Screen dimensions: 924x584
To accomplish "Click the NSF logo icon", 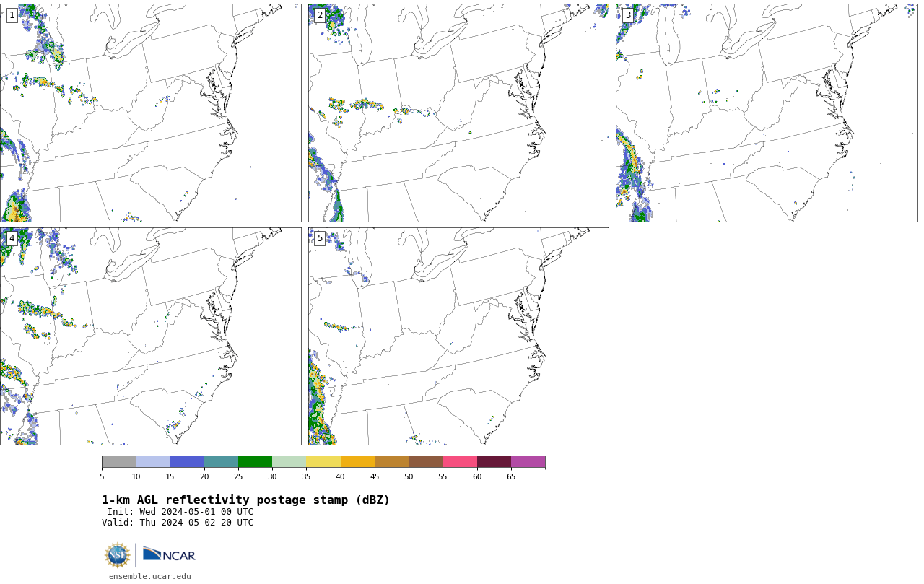I will (x=118, y=555).
